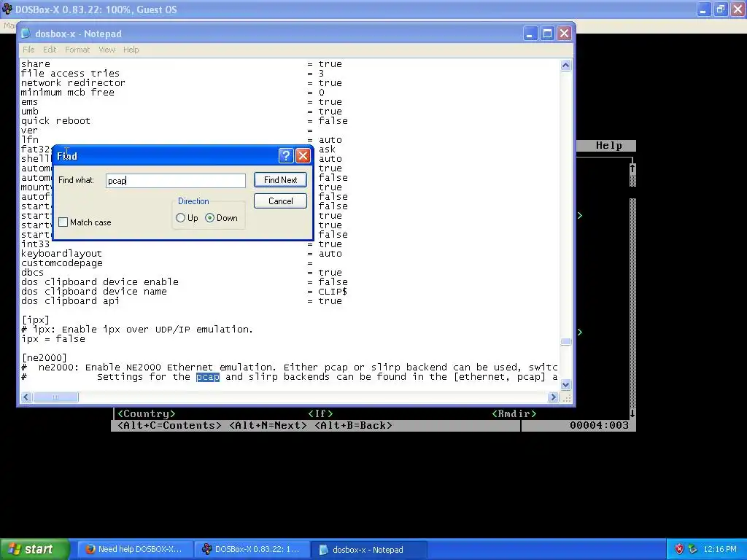Viewport: 747px width, 560px height.
Task: Click into the Find what text field
Action: (x=176, y=181)
